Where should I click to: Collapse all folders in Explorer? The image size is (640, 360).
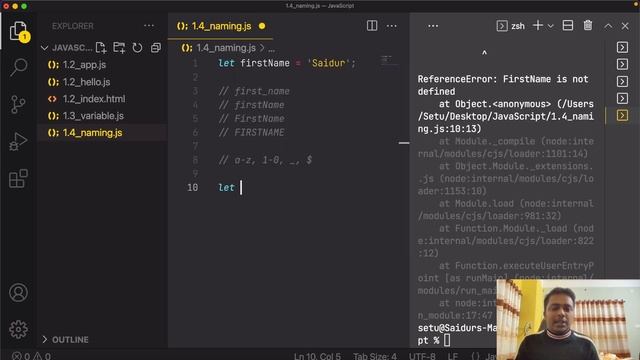coord(156,48)
